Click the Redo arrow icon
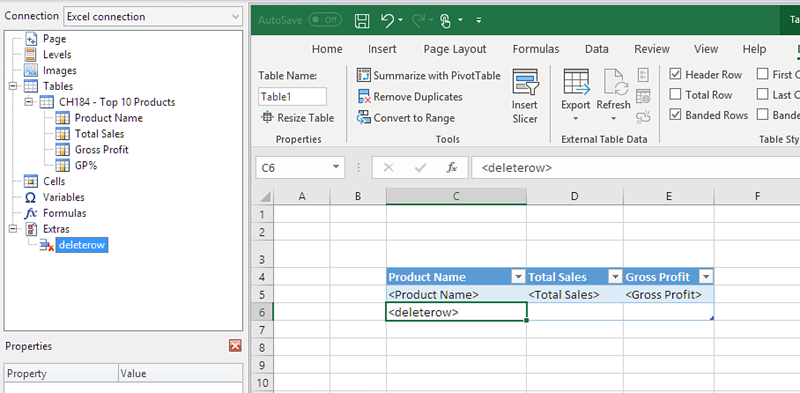 [418, 20]
